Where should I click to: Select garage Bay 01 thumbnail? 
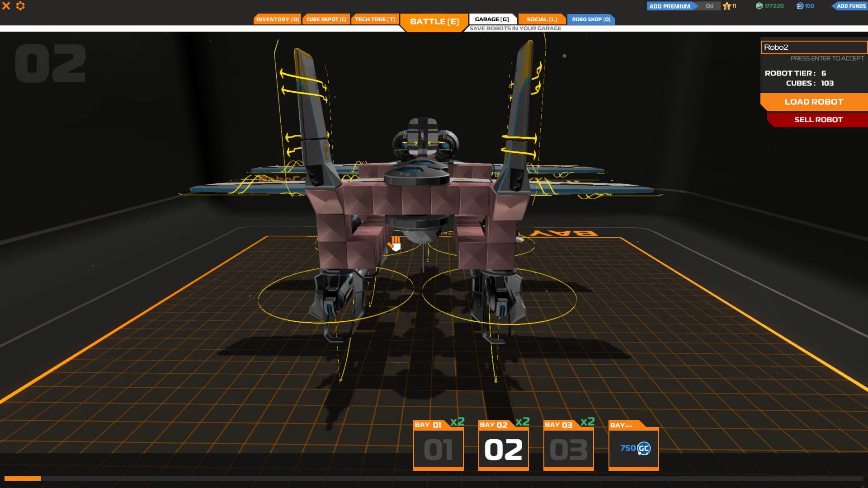438,450
